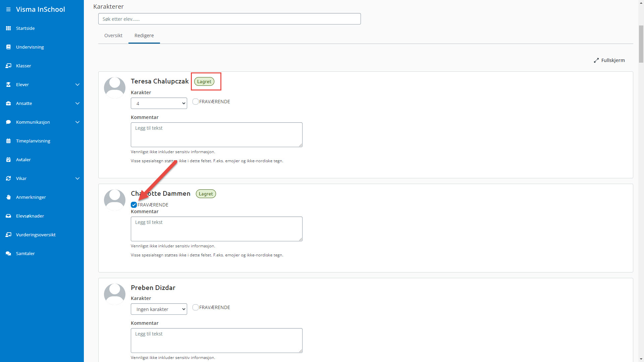Click the Startside grid icon
This screenshot has height=362, width=644.
(x=8, y=28)
